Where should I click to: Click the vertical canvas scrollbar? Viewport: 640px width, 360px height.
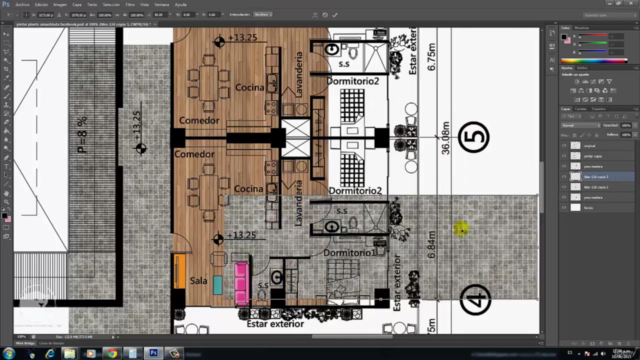pyautogui.click(x=542, y=187)
